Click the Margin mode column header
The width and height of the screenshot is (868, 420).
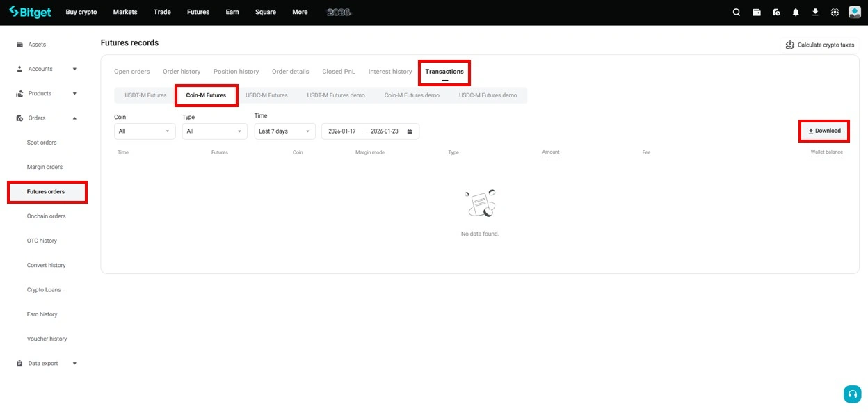pos(370,152)
